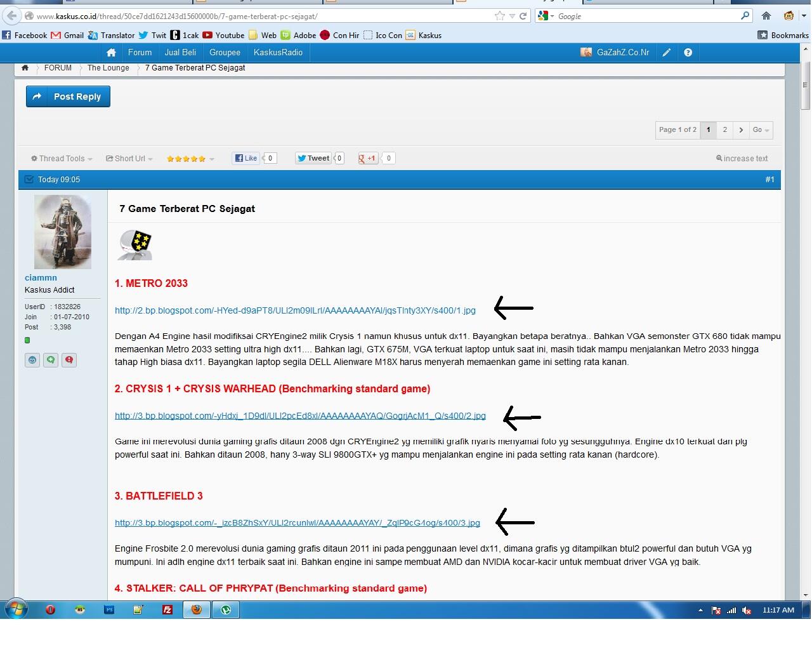Viewport: 812px width, 650px height.
Task: Launch Photoshop from the Windows taskbar
Action: [110, 609]
